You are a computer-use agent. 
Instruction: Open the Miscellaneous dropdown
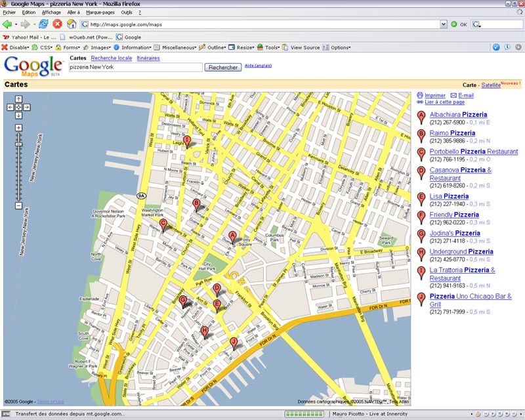[175, 47]
